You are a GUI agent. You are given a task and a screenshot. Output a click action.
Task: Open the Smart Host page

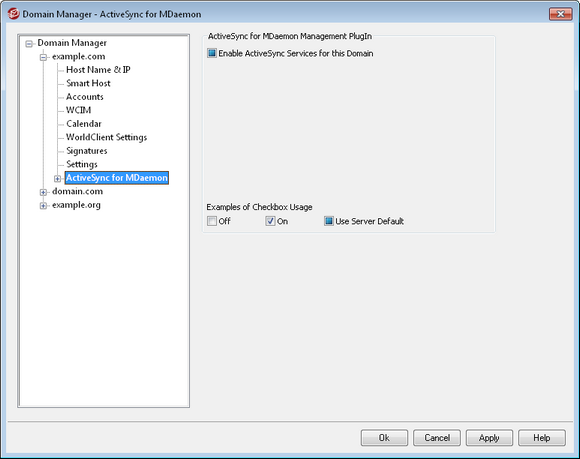click(x=88, y=83)
